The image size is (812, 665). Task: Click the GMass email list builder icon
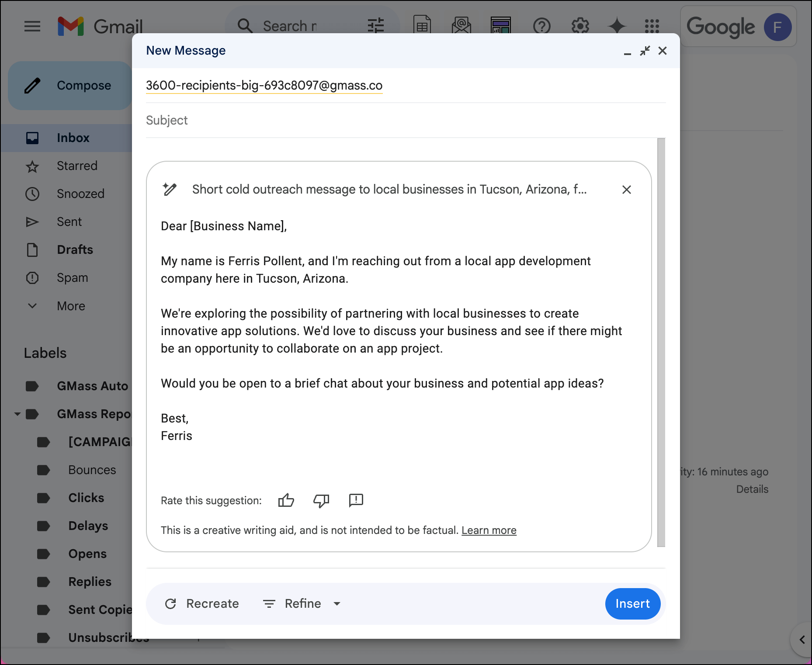(x=462, y=25)
